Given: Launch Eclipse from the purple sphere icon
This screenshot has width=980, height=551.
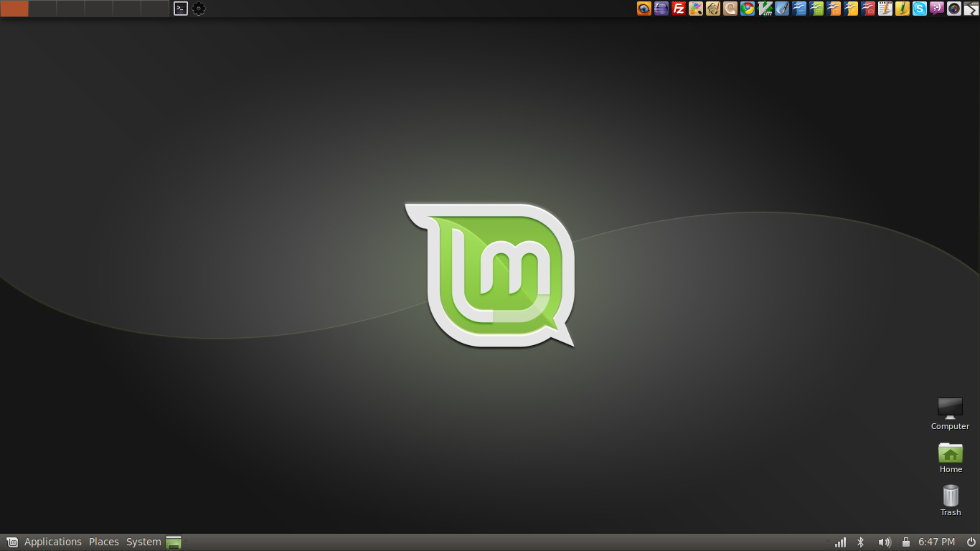Looking at the screenshot, I should click(661, 9).
